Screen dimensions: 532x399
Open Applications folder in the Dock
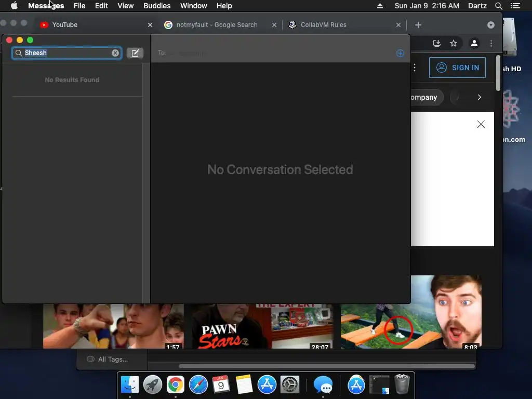click(356, 385)
